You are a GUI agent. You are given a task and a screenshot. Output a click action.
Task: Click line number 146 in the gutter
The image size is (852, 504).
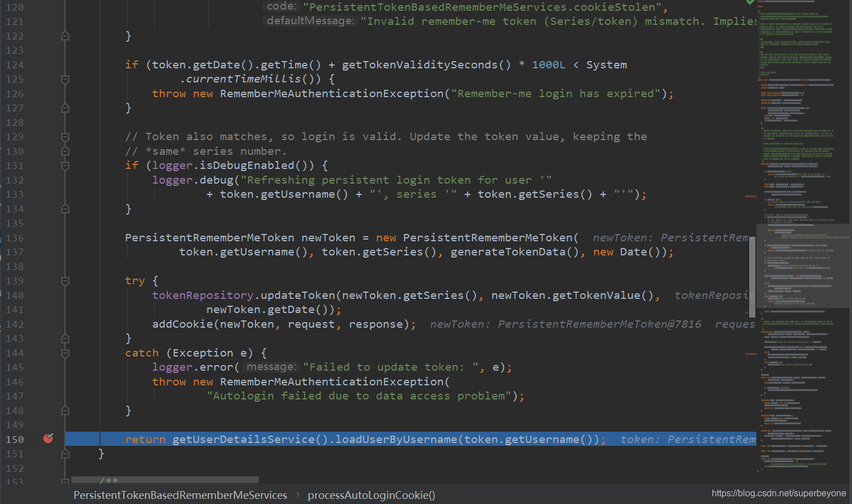pyautogui.click(x=15, y=382)
